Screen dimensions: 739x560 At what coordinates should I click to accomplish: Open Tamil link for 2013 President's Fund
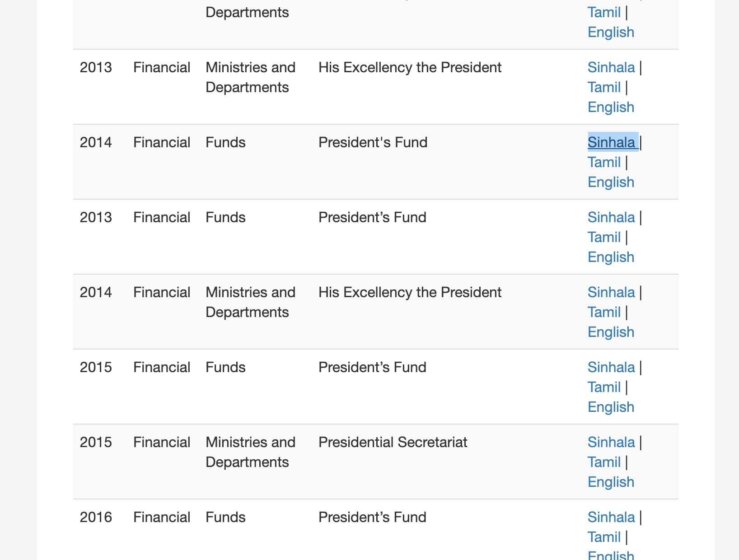(604, 237)
